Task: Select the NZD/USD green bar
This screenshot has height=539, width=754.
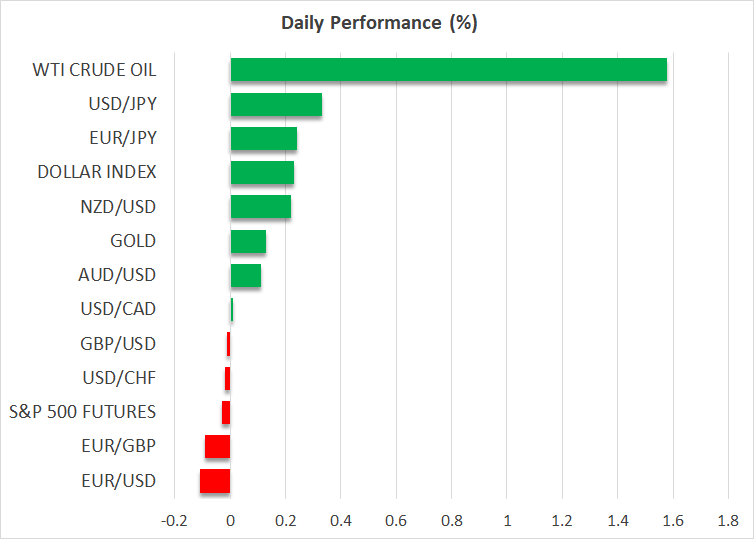Action: point(260,207)
